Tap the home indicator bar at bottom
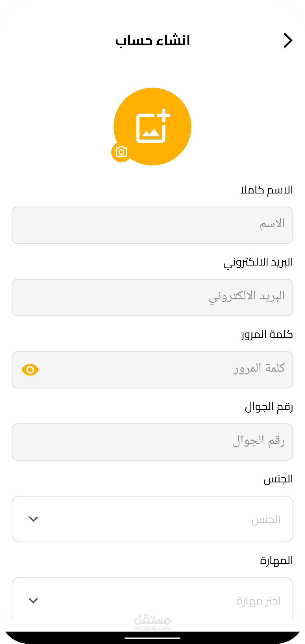This screenshot has width=305, height=644. pos(152,638)
